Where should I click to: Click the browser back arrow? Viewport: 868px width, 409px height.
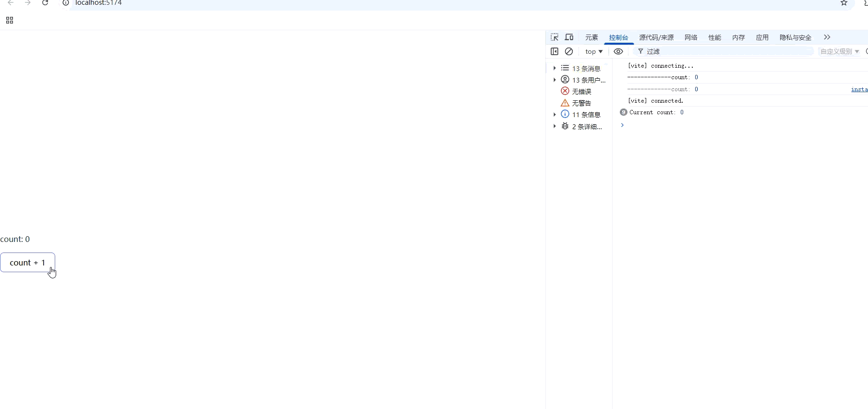point(11,3)
